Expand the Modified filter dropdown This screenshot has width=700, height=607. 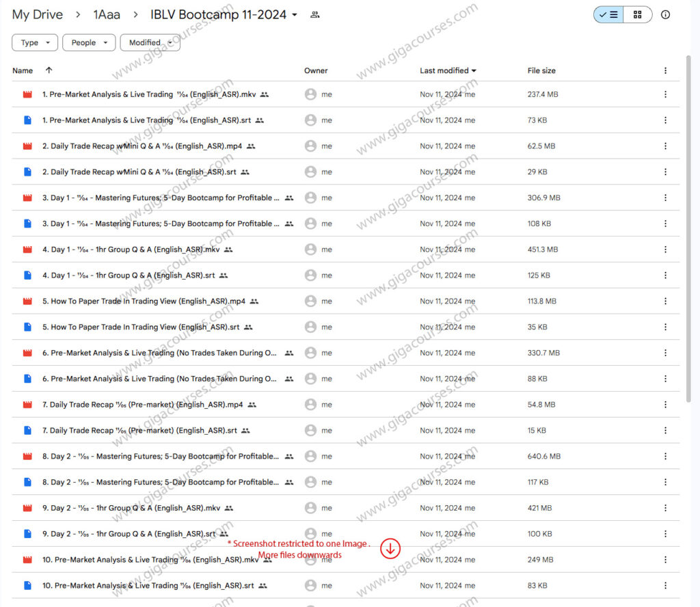tap(150, 42)
